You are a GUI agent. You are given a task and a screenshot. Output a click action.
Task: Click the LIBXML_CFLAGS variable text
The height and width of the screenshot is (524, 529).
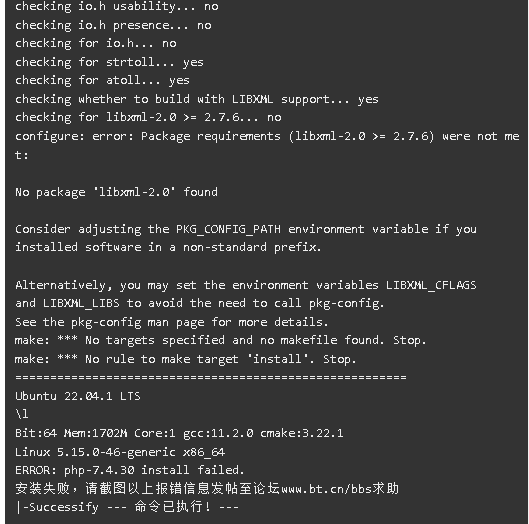click(431, 285)
